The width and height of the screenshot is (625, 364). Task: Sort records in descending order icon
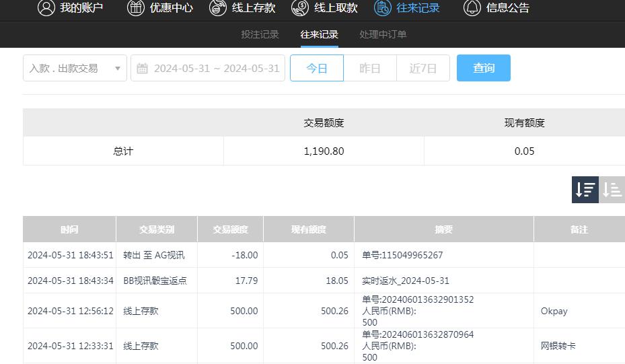pyautogui.click(x=585, y=190)
